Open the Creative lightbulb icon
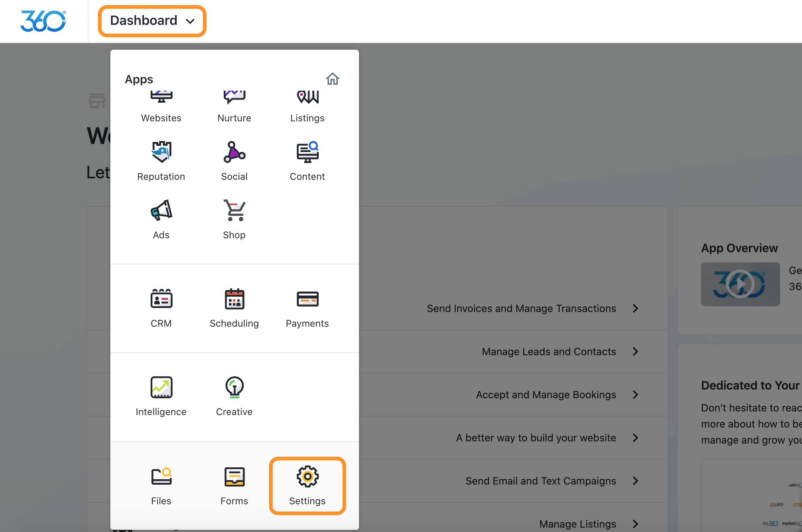The width and height of the screenshot is (802, 532). (234, 387)
